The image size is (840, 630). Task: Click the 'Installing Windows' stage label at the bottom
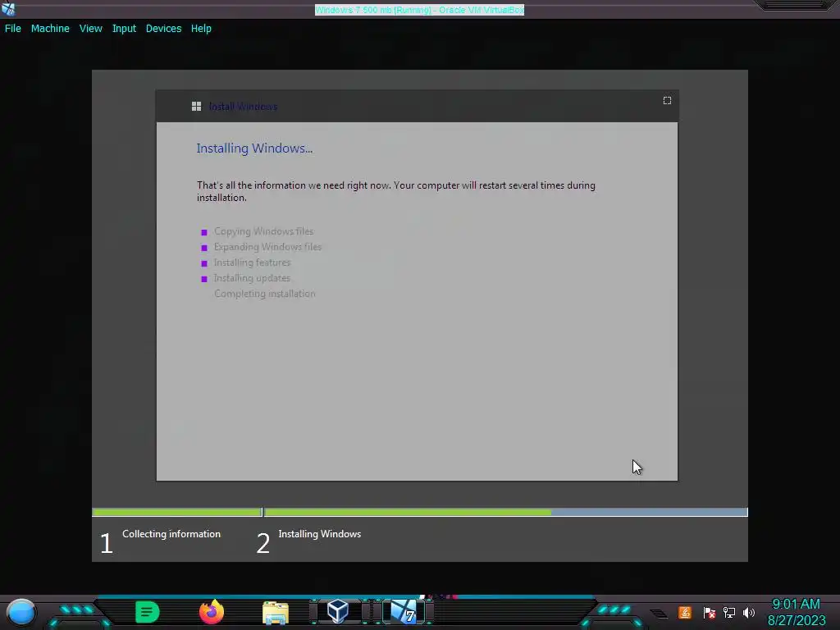tap(320, 534)
